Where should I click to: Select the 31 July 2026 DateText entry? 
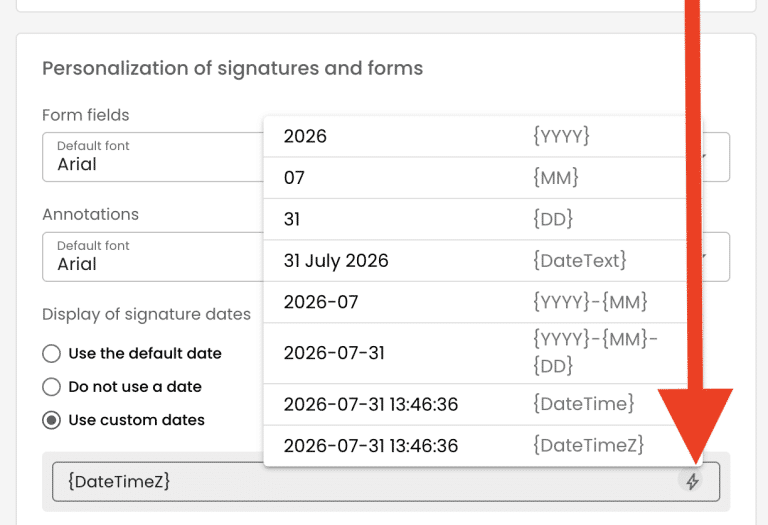point(474,261)
